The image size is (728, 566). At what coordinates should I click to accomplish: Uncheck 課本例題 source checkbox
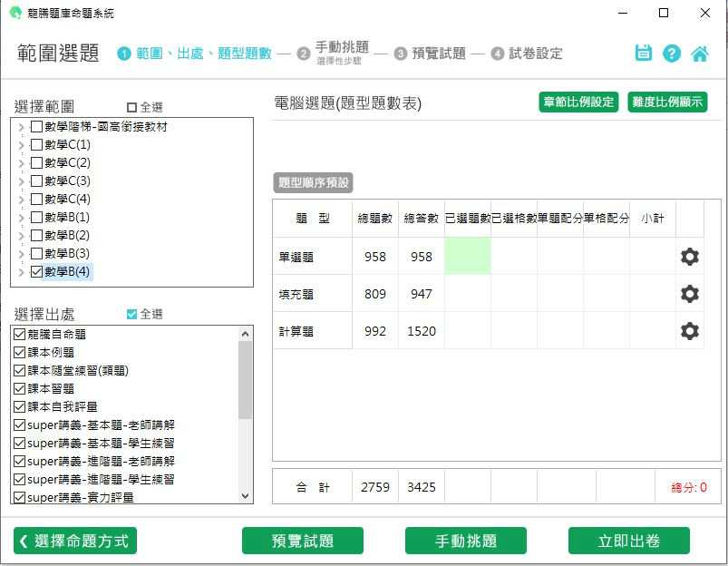tap(20, 352)
